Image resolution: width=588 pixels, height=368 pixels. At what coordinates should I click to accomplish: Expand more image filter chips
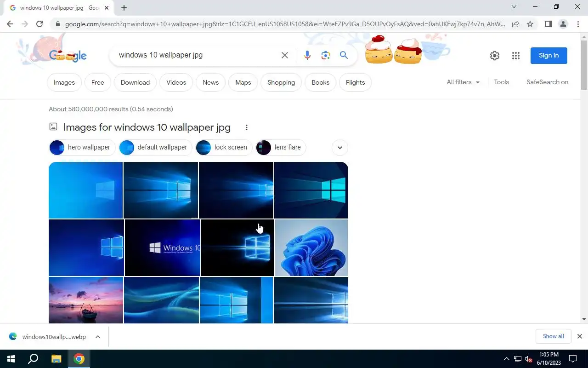point(340,148)
